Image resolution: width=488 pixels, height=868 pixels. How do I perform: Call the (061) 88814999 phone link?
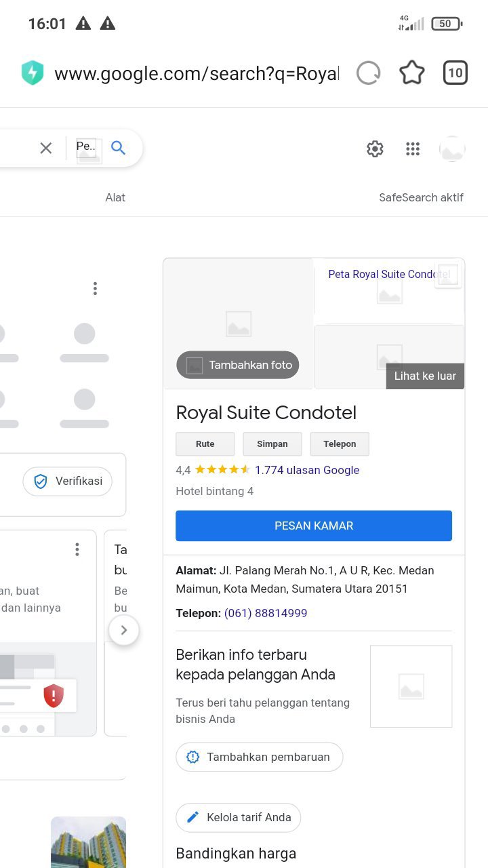[x=266, y=613]
